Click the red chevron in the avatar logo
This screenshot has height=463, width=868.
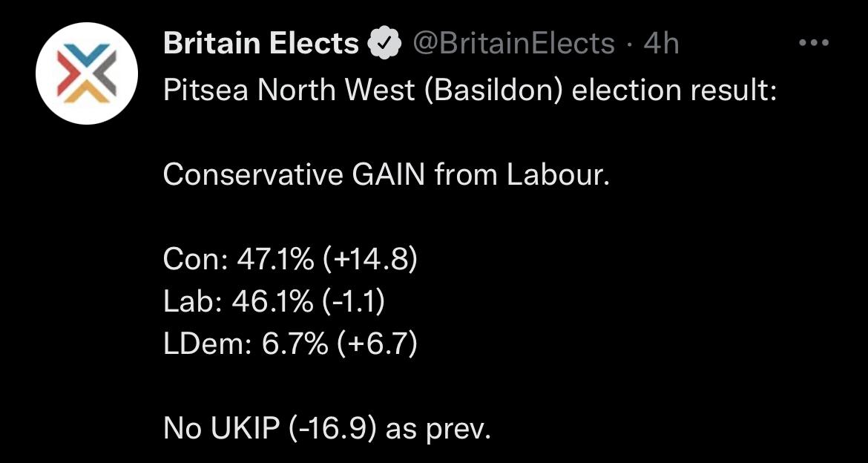(67, 74)
